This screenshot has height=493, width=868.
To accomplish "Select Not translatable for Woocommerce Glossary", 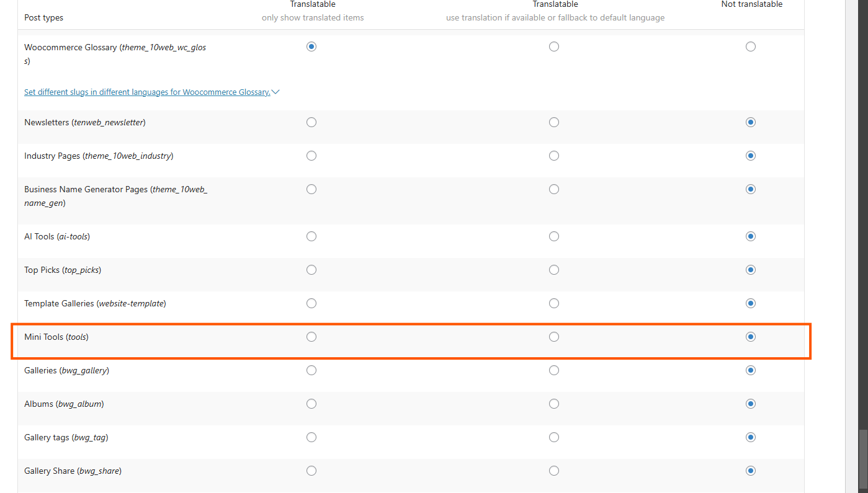I will point(751,47).
